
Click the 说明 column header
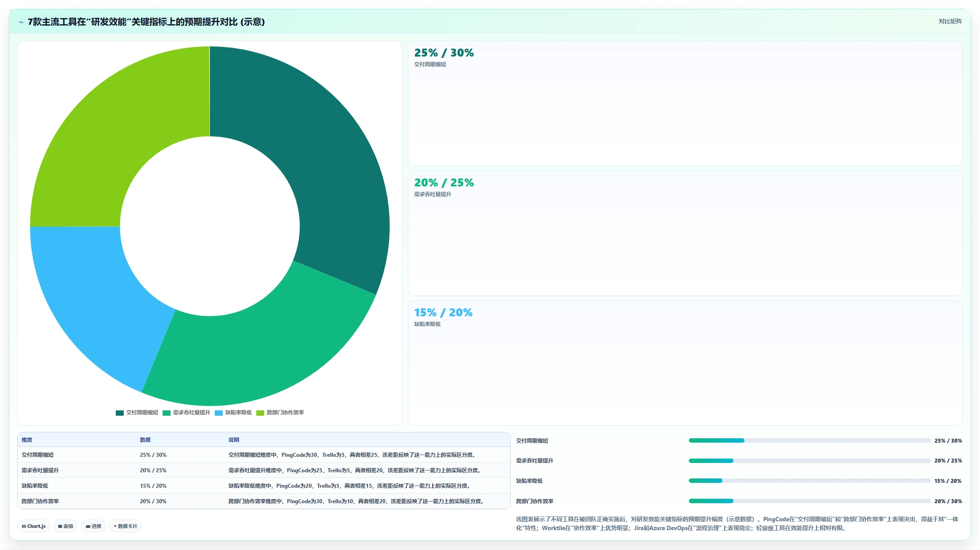(x=234, y=440)
